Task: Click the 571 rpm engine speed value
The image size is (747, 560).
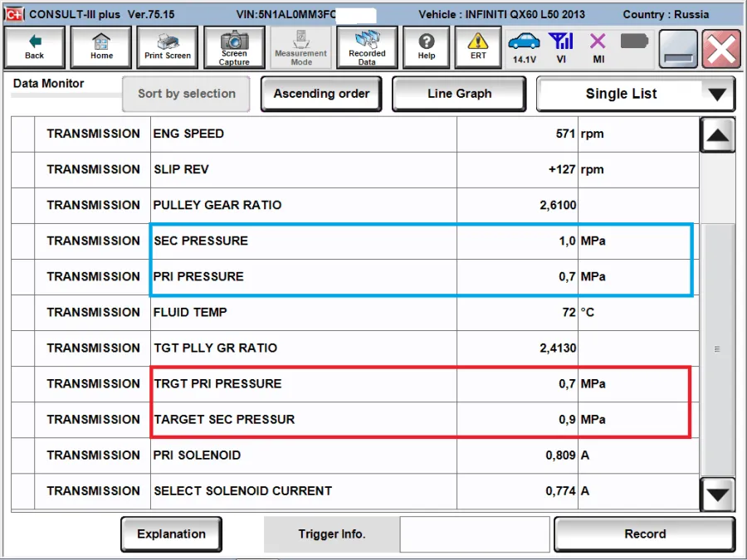Action: (x=565, y=134)
